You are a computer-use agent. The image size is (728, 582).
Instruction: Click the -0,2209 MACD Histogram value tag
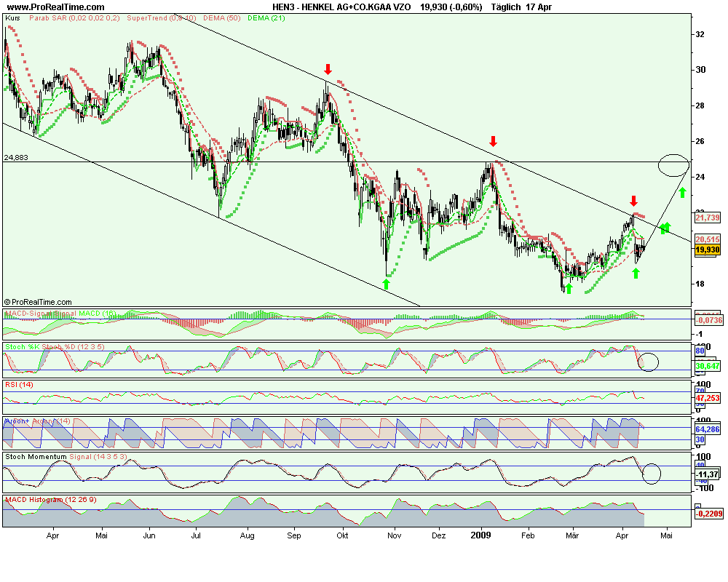point(709,514)
